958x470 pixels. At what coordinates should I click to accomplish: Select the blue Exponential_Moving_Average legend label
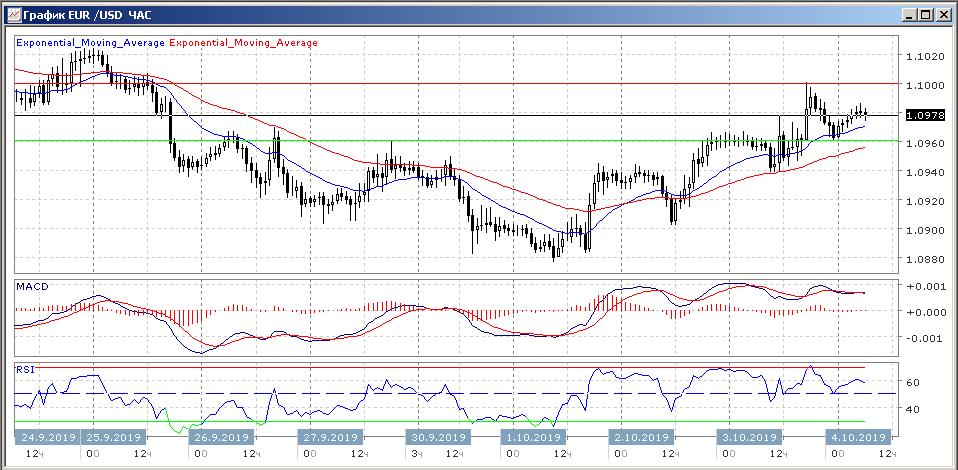tap(91, 43)
